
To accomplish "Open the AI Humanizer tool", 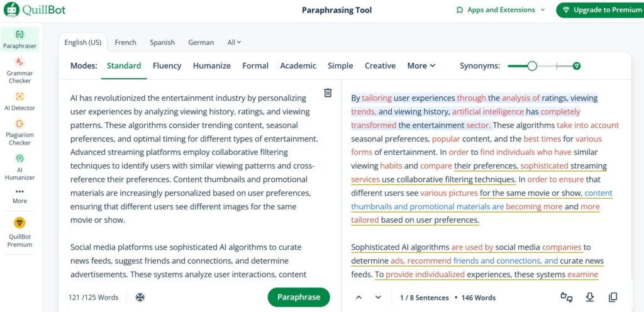I will click(19, 167).
